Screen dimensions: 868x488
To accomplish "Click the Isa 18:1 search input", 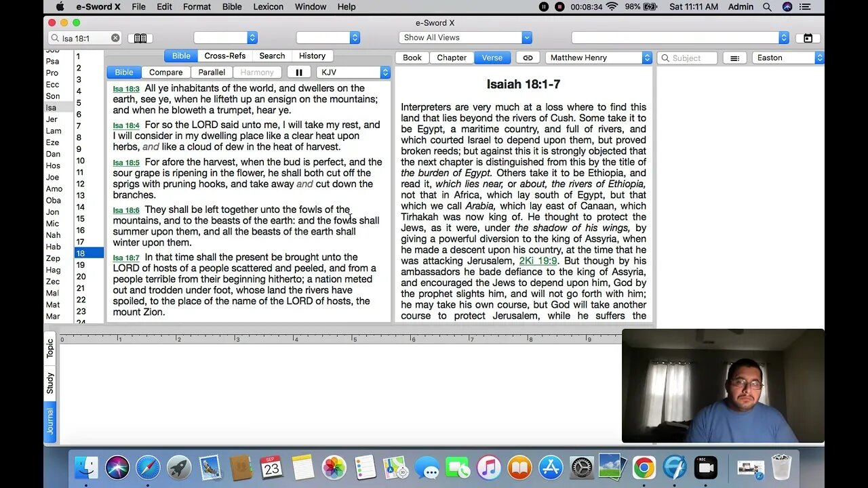I will point(85,38).
